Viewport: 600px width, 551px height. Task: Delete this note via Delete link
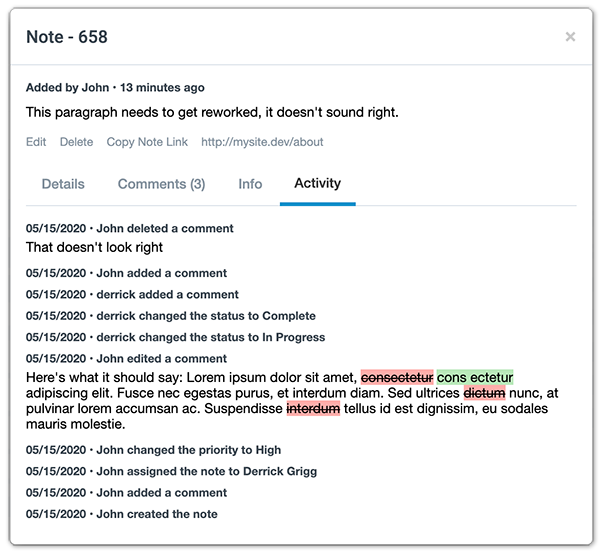coord(77,142)
